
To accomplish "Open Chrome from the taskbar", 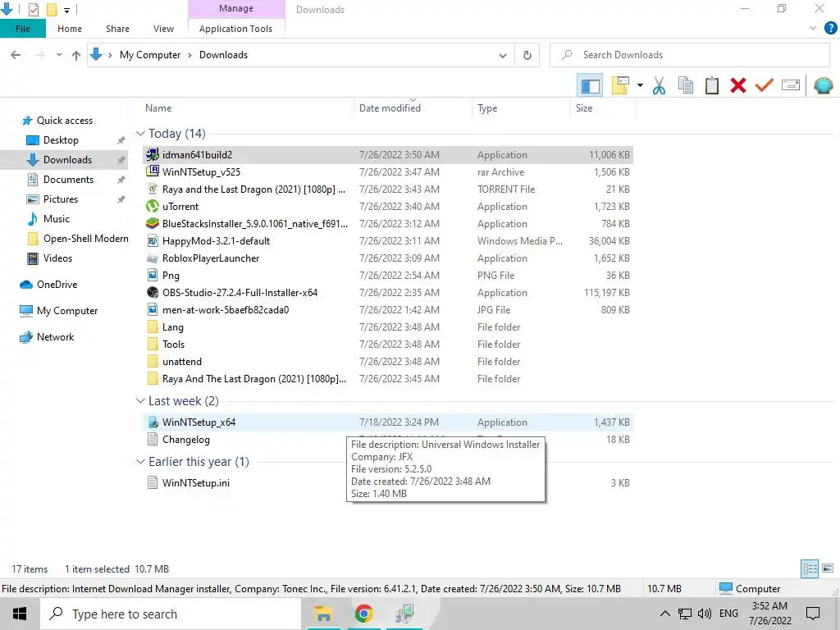I will [x=363, y=614].
